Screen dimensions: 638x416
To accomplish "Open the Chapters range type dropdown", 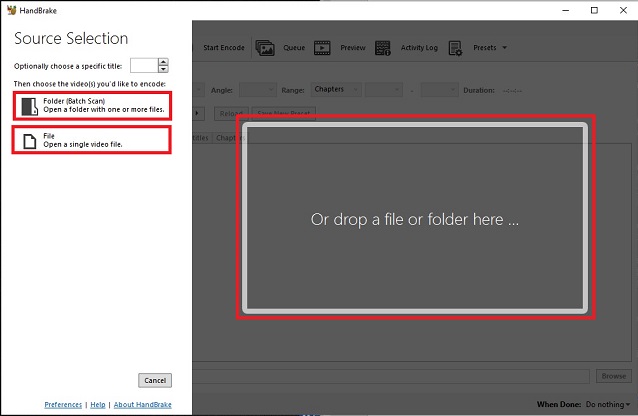I will [336, 90].
